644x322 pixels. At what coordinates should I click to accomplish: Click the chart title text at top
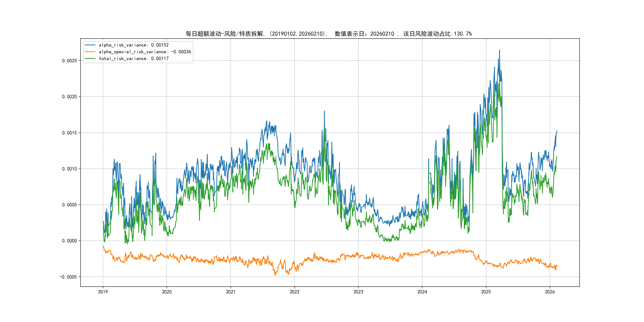coord(329,34)
